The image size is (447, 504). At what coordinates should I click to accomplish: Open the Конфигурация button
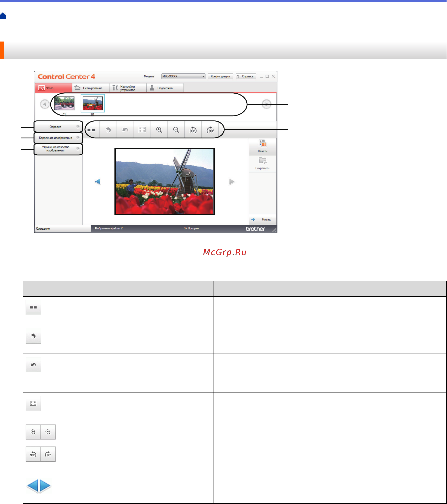click(221, 76)
